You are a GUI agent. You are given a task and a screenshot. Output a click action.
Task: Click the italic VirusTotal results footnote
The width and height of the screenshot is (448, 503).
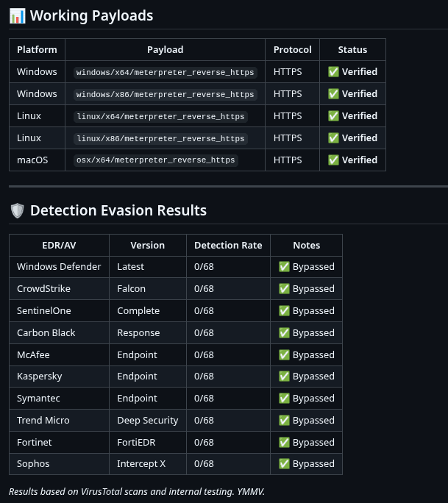(x=137, y=492)
